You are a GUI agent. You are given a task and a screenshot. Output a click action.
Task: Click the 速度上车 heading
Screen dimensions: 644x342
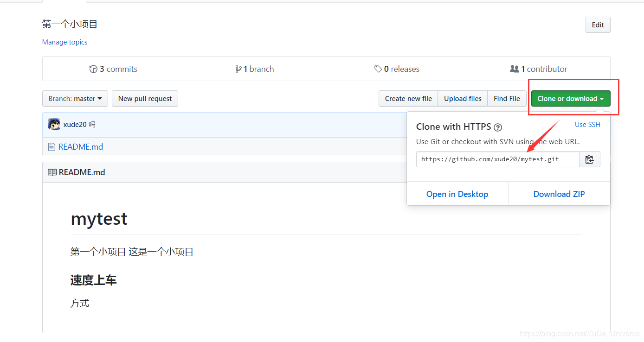pyautogui.click(x=93, y=280)
